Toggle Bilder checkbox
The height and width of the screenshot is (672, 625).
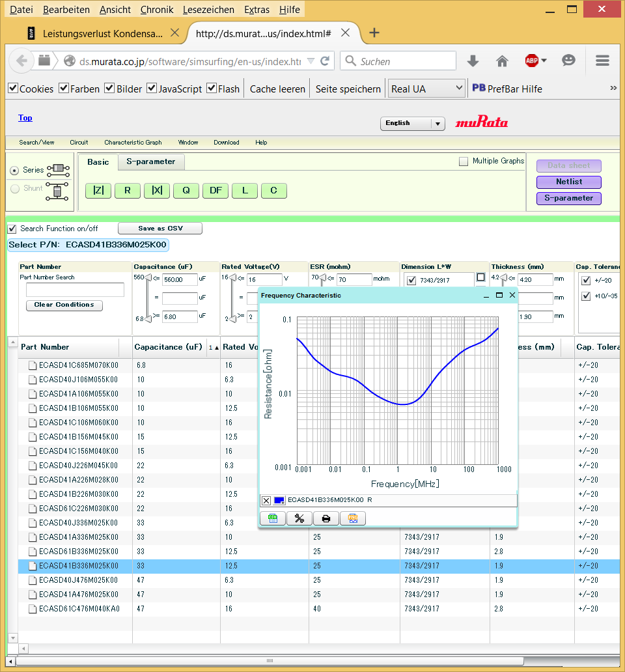click(109, 89)
